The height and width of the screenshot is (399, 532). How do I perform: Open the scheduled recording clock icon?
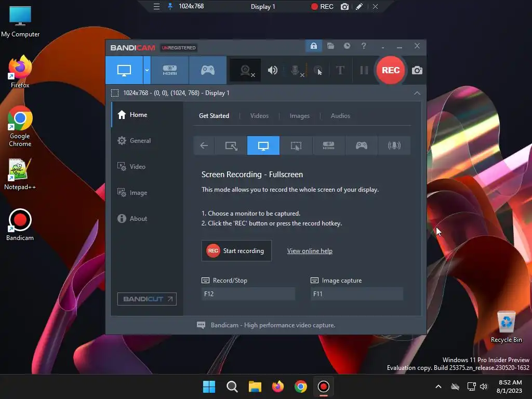[347, 46]
